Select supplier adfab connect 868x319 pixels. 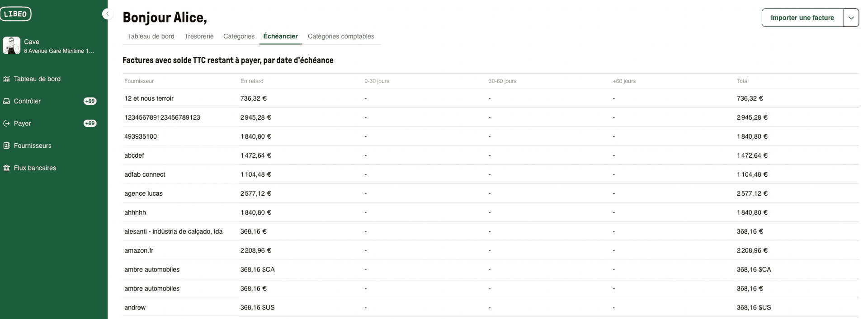pos(145,174)
